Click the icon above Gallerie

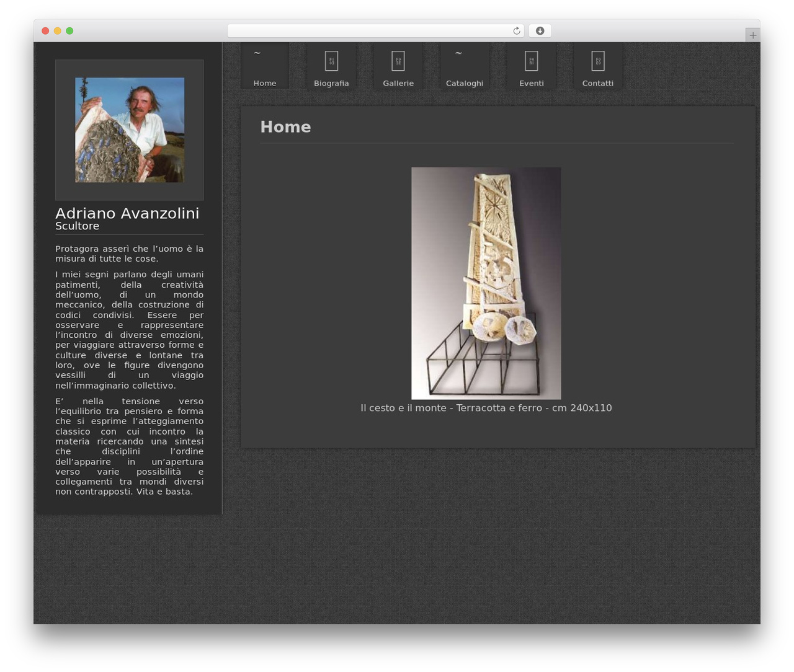398,61
